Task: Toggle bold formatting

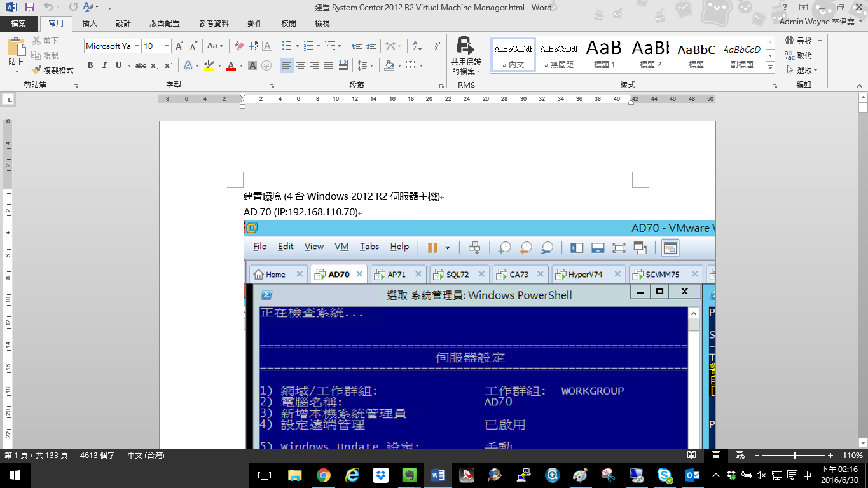Action: 90,65
